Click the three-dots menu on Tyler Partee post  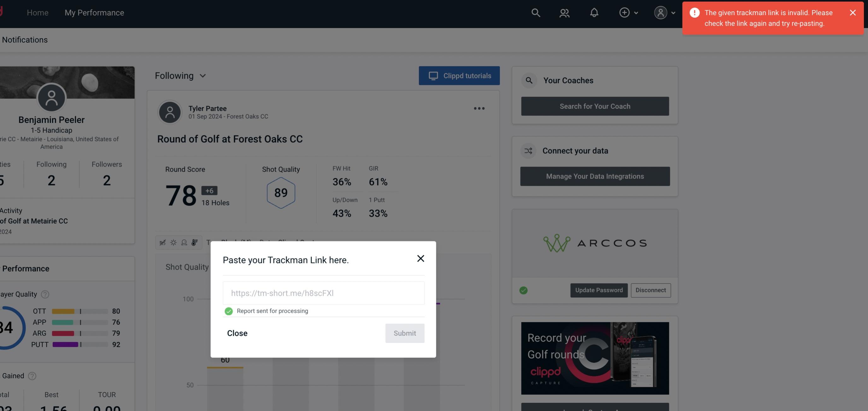(479, 108)
